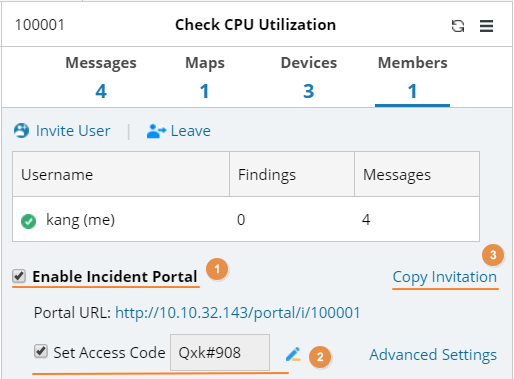Click the pencil edit access code icon
Viewport: 514px width, 379px height.
pos(293,354)
